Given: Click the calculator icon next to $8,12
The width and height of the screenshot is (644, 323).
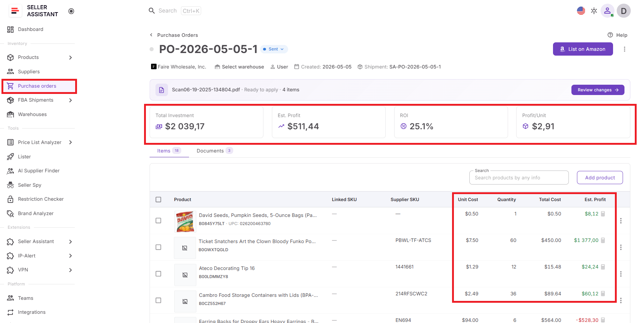Looking at the screenshot, I should pos(603,214).
